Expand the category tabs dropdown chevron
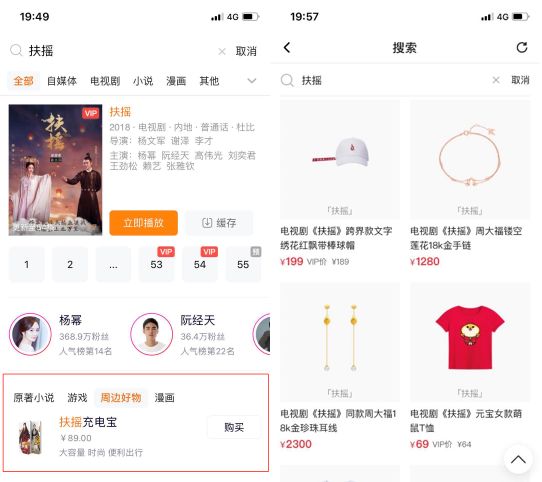The image size is (542, 482). [252, 81]
